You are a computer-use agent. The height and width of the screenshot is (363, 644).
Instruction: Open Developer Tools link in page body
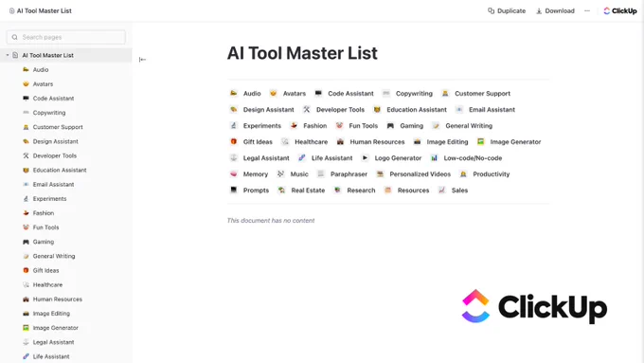(341, 109)
